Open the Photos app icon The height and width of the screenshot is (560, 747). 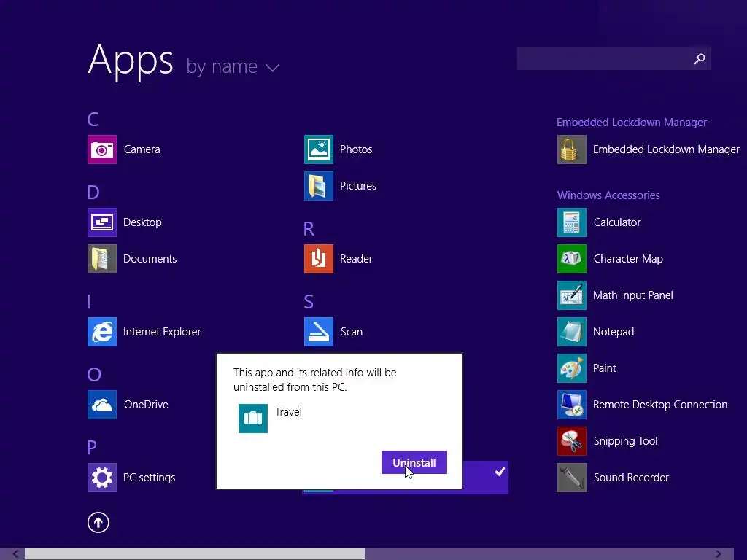pyautogui.click(x=319, y=149)
